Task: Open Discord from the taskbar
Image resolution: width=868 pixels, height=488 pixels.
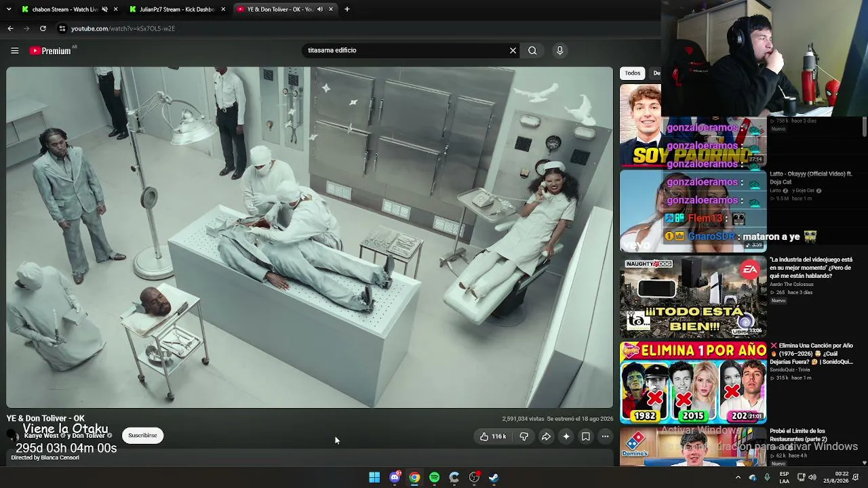Action: pos(395,477)
